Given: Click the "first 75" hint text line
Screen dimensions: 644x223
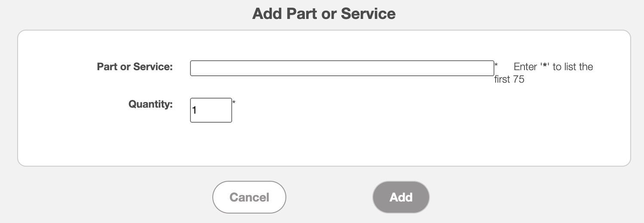Looking at the screenshot, I should (x=509, y=80).
